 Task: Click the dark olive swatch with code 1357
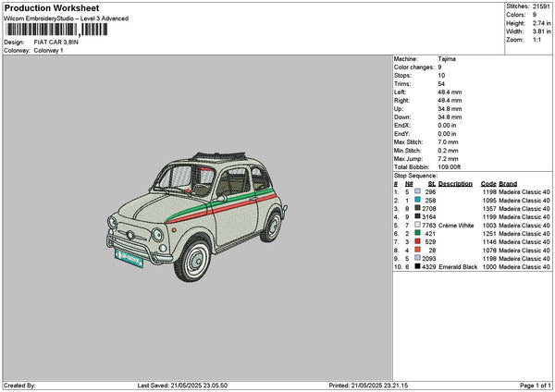(418, 208)
